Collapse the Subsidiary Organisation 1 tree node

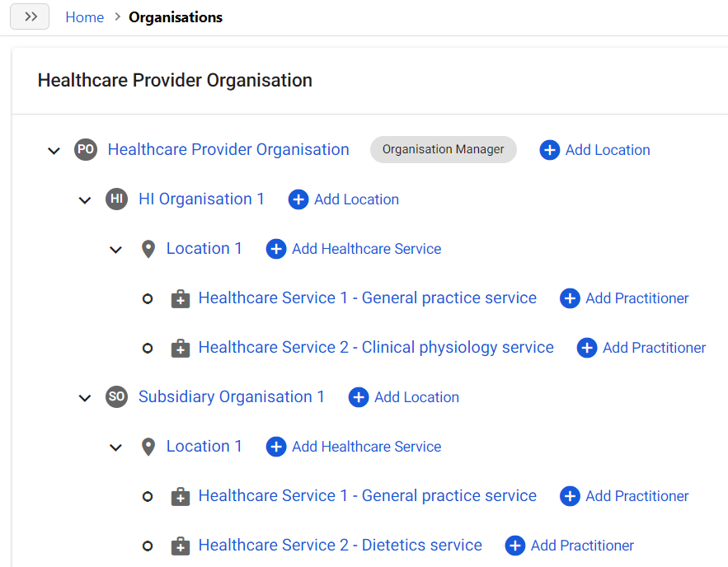pos(85,398)
